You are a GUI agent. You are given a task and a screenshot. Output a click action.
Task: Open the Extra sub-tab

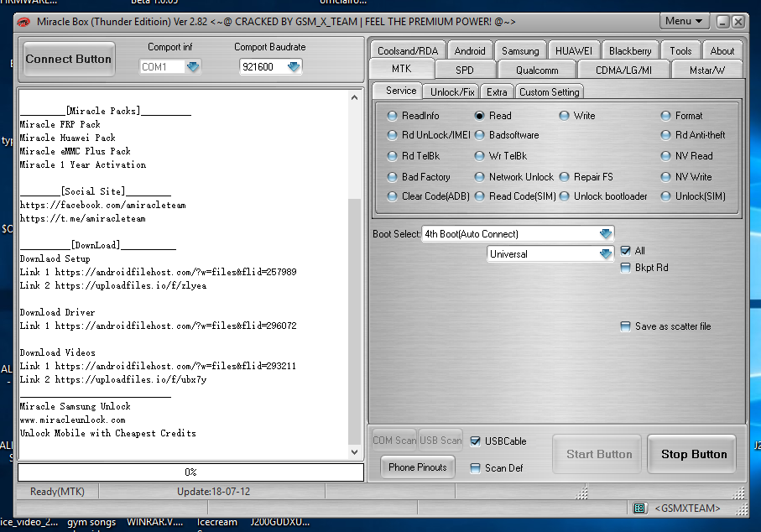(497, 91)
